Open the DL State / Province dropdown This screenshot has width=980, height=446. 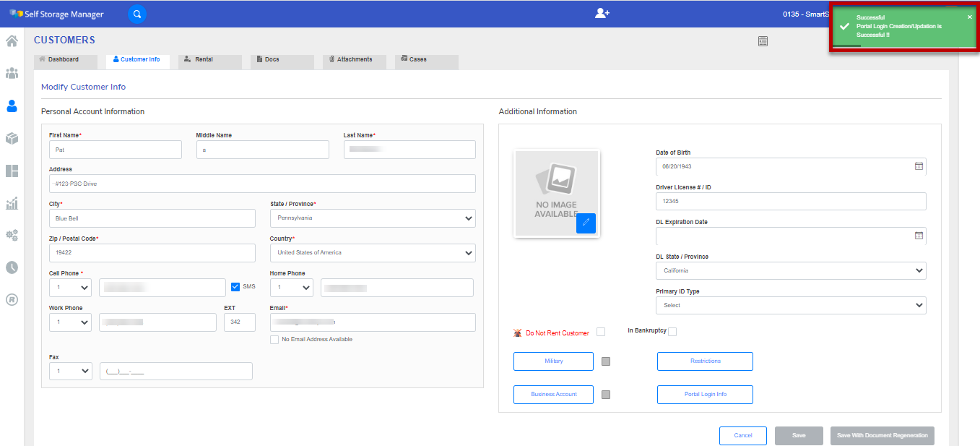click(791, 270)
